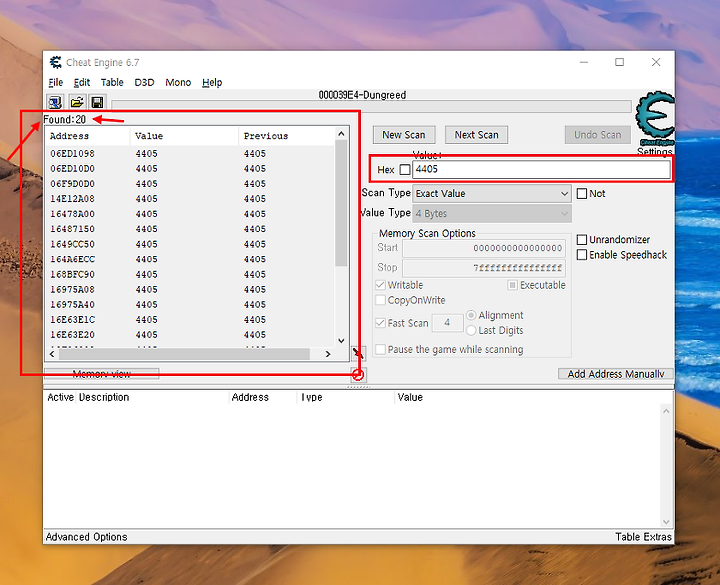Toggle the Hex checkbox

[x=405, y=169]
